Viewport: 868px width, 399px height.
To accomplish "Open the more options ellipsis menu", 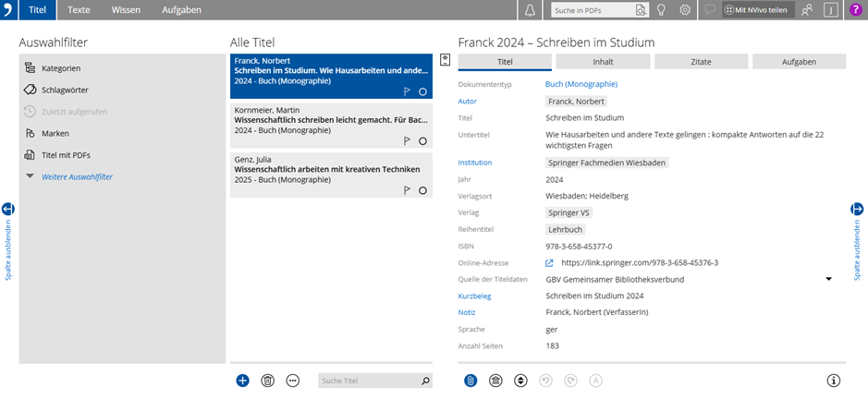I will (293, 380).
